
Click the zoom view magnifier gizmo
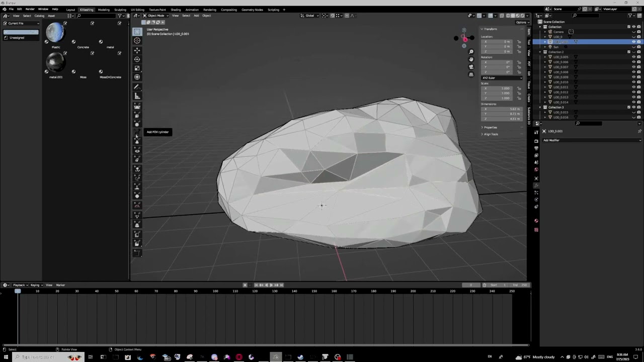(471, 52)
